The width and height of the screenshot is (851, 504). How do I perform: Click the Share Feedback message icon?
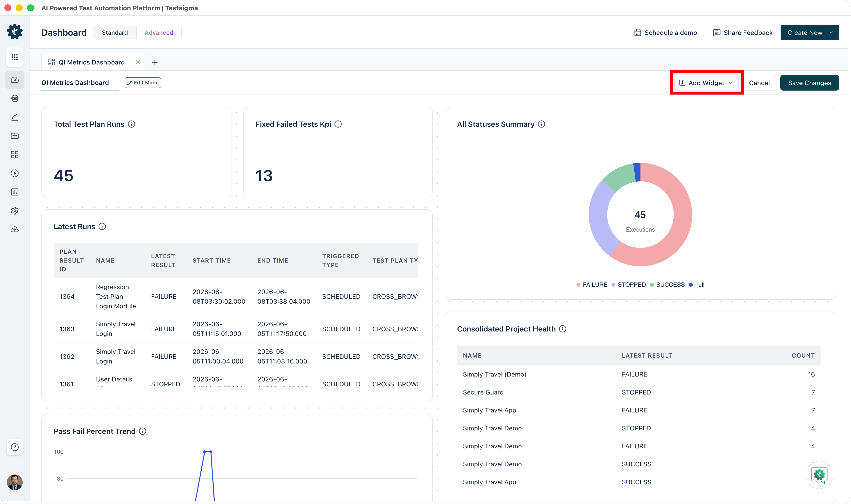click(x=717, y=32)
